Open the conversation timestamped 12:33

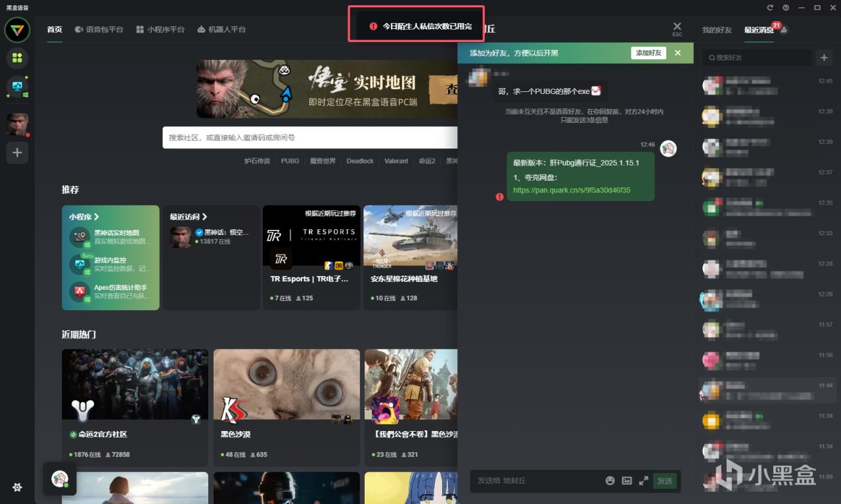(766, 238)
